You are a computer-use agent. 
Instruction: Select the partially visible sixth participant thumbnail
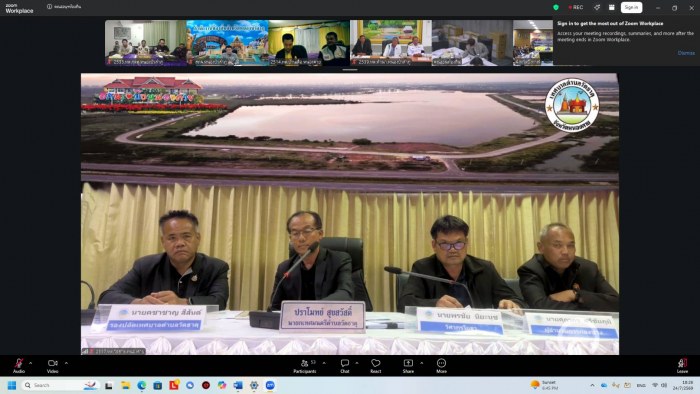point(533,43)
